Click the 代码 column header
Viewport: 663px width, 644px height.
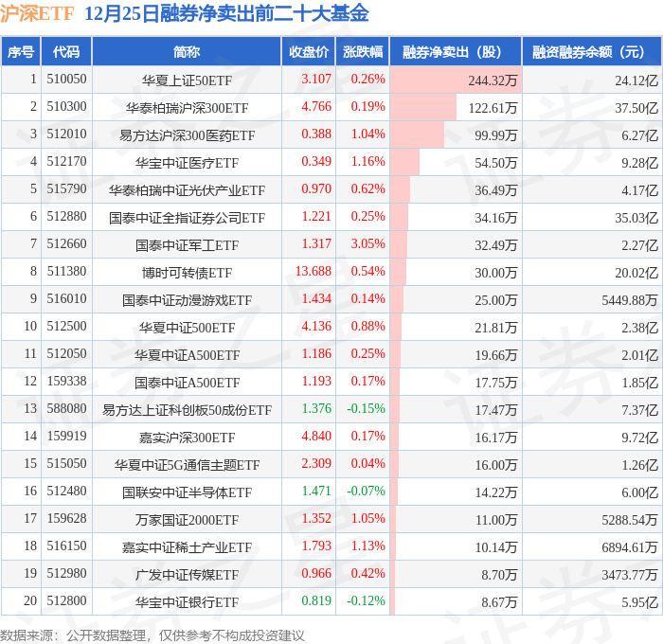pos(66,51)
